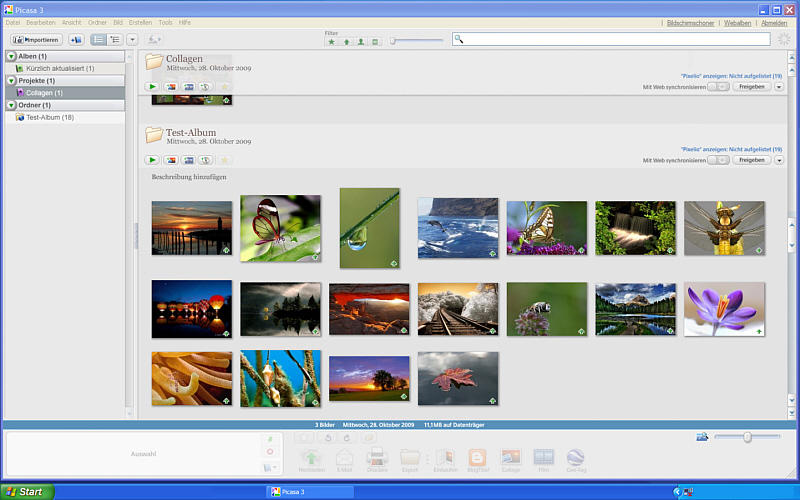Open the Bild menu
800x500 pixels.
click(x=118, y=22)
